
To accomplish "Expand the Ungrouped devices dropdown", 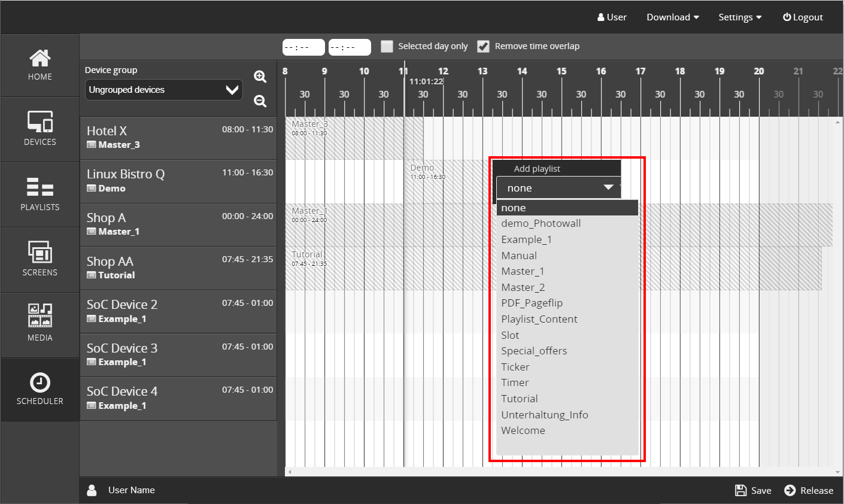I will pyautogui.click(x=164, y=90).
